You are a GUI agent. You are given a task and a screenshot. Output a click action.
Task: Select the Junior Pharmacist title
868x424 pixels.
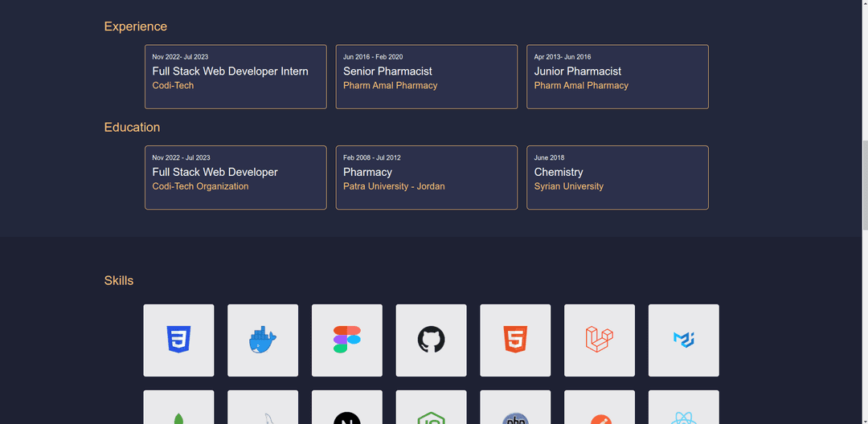click(577, 71)
